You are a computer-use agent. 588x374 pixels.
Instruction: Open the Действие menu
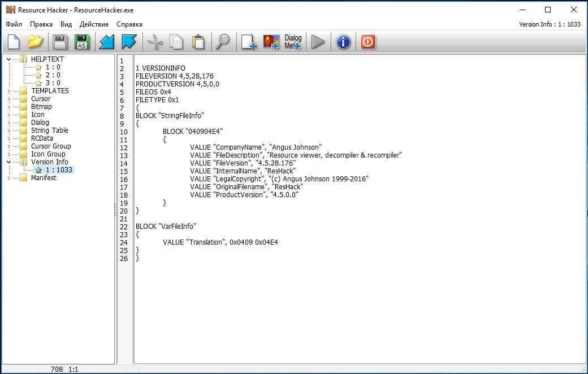pos(94,24)
